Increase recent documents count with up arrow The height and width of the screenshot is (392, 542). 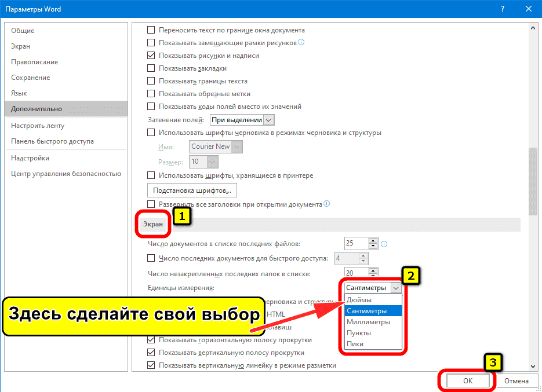(373, 240)
